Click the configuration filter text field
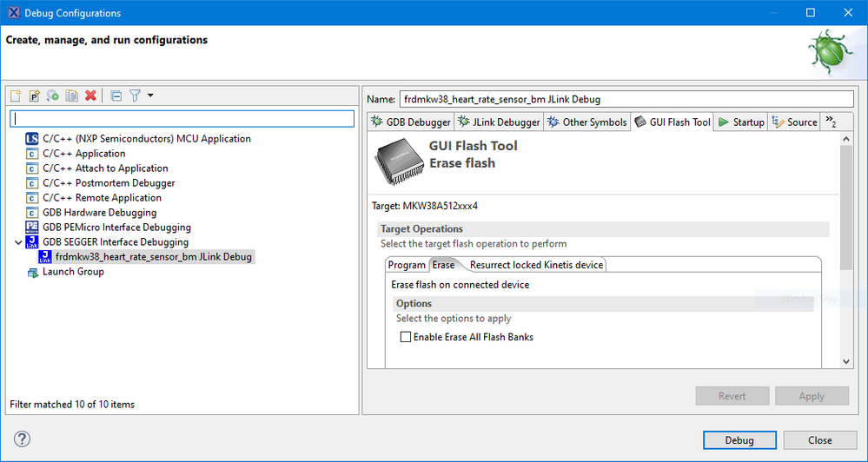Screen dimensions: 868x462 click(x=182, y=119)
